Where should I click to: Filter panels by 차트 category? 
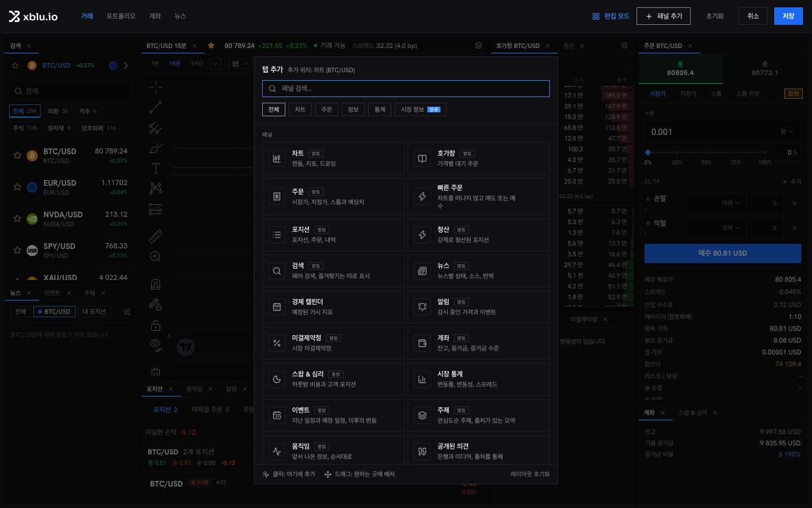point(300,110)
